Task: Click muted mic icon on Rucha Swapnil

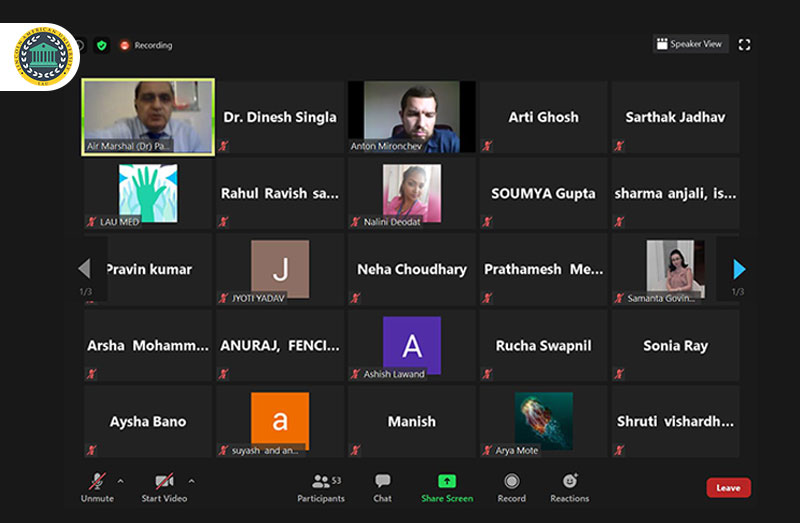Action: click(487, 373)
